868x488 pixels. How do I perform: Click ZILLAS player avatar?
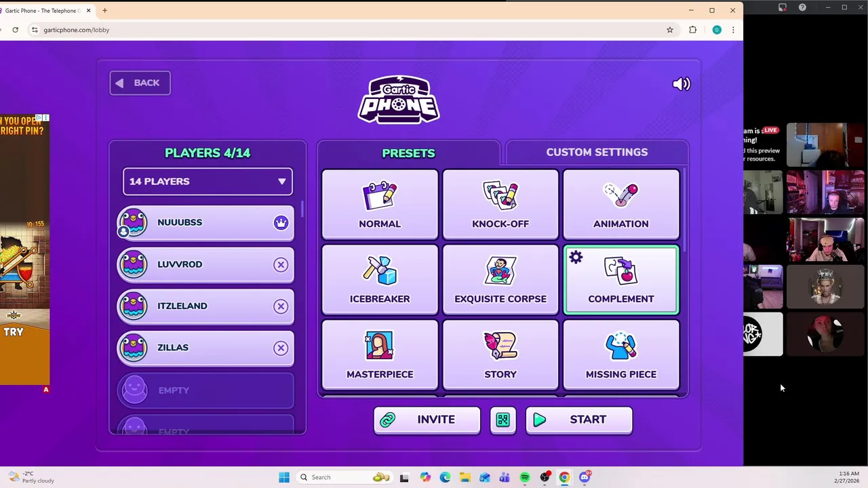tap(133, 348)
